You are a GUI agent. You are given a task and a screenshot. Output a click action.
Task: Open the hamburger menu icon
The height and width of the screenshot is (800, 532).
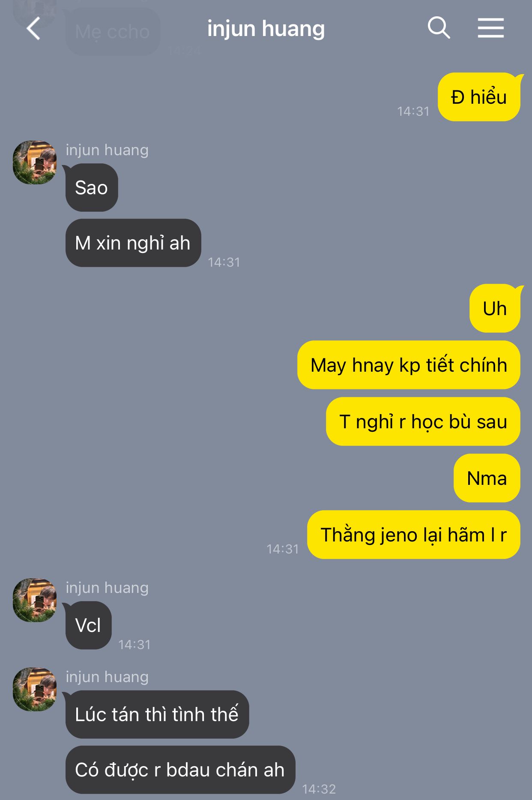491,28
